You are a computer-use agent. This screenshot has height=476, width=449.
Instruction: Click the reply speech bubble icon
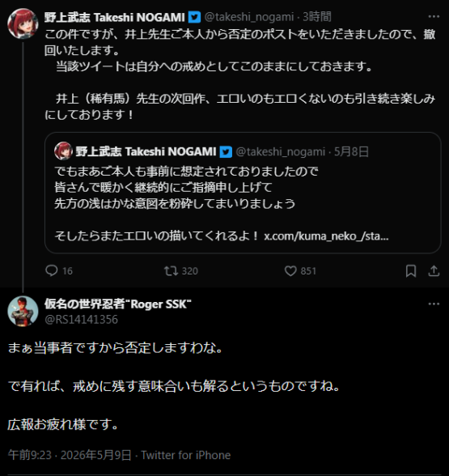[x=51, y=270]
